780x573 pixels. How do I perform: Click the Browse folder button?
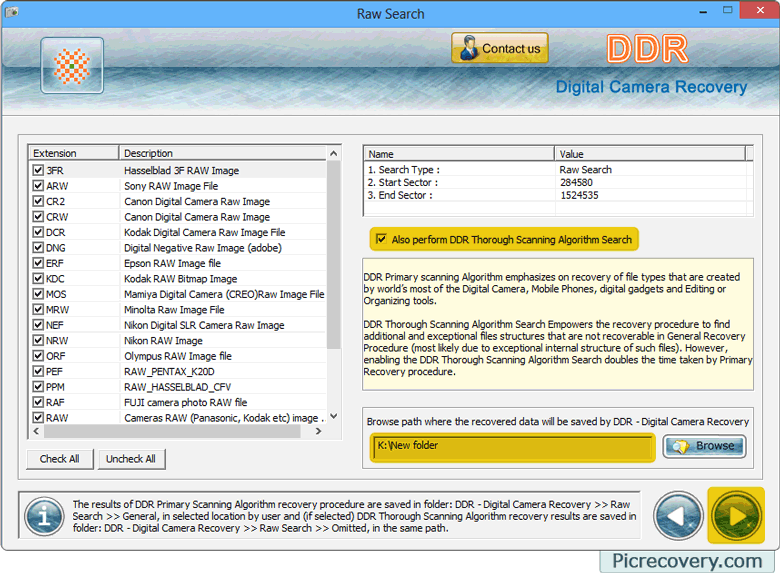pyautogui.click(x=704, y=446)
